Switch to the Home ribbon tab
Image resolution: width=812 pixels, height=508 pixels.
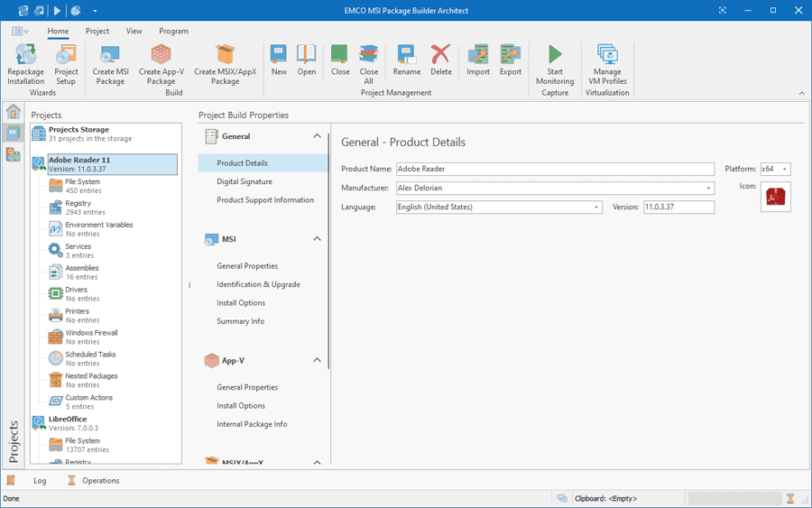tap(58, 31)
